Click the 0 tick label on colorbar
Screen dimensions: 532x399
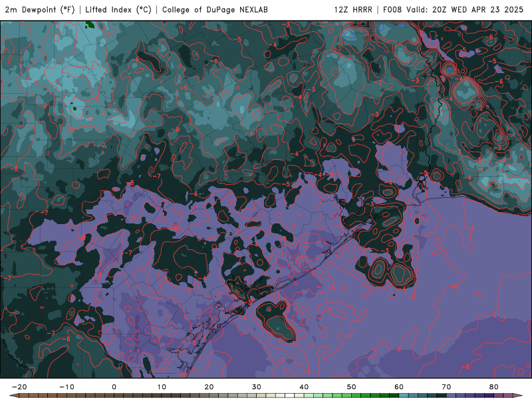(x=114, y=387)
